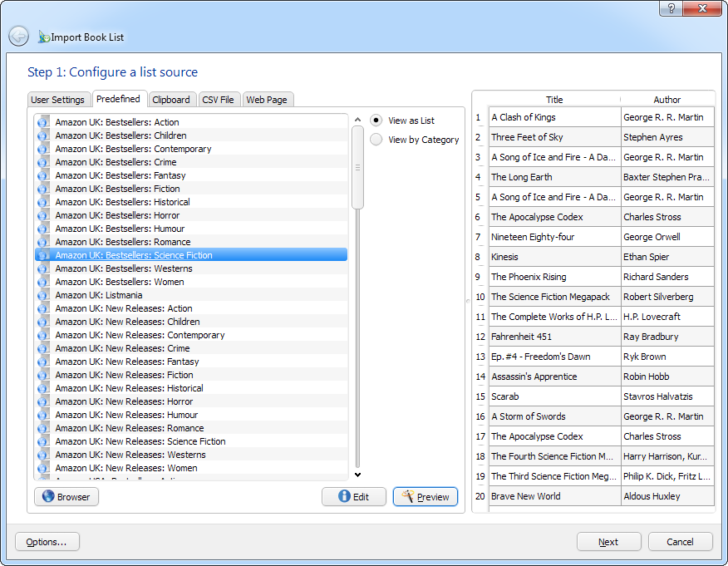Click the A Clash of Kings title cell

point(555,117)
